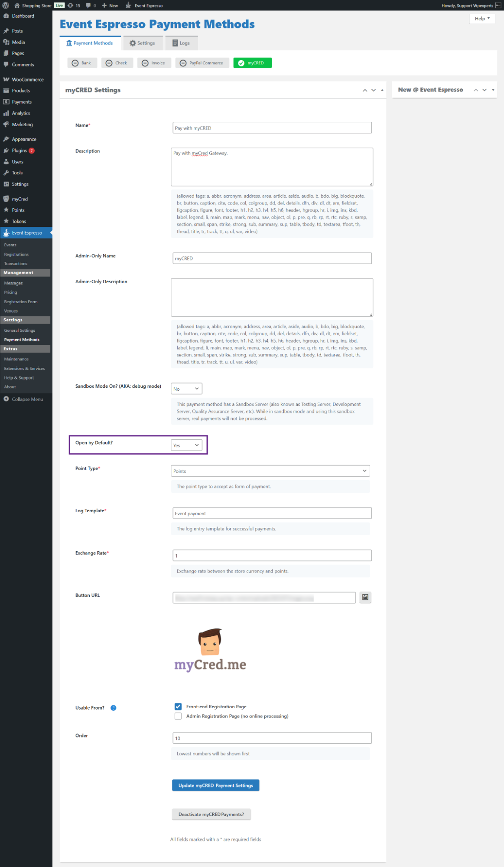
Task: Open the Plugins menu with update badge
Action: [x=20, y=150]
